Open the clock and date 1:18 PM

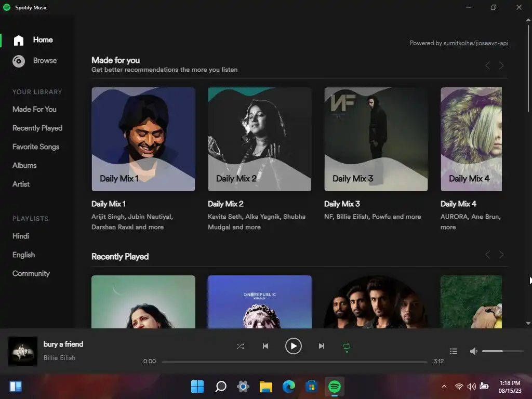(510, 387)
